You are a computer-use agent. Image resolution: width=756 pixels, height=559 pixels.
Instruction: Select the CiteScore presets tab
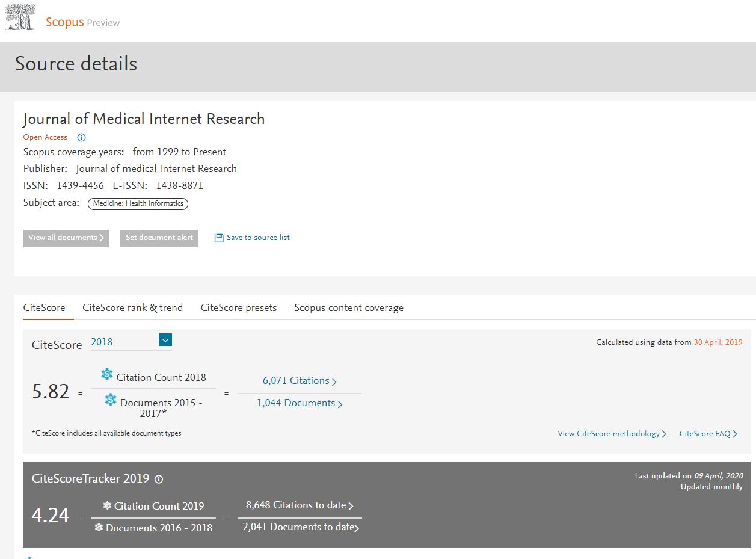[x=239, y=308]
